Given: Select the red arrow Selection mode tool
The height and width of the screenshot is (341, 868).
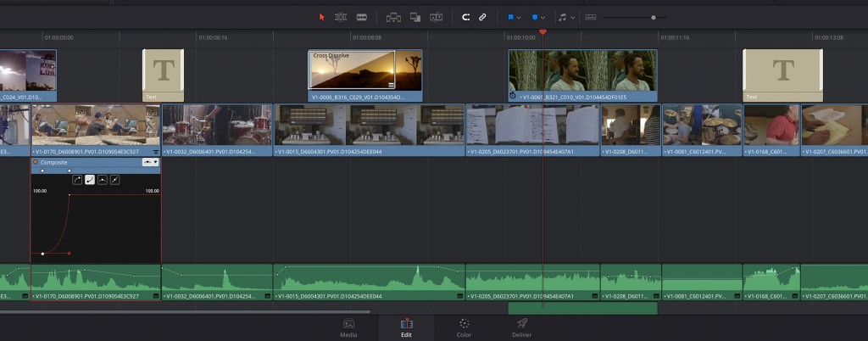Looking at the screenshot, I should 321,17.
